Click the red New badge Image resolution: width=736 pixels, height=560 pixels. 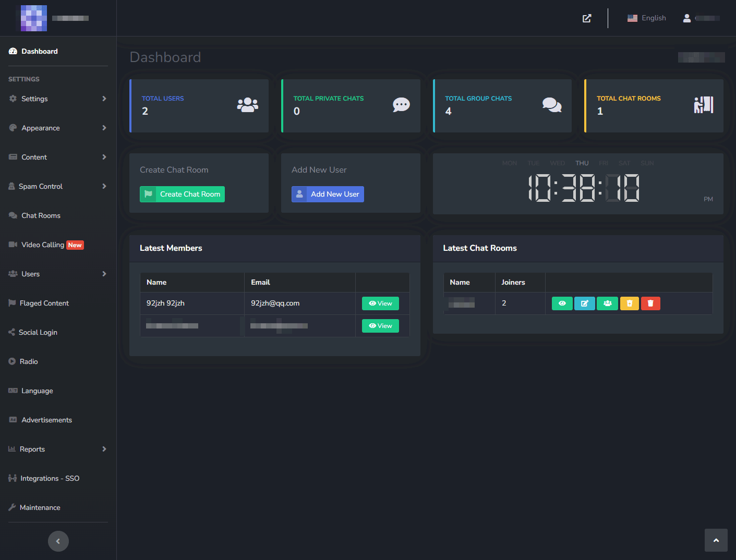click(75, 245)
